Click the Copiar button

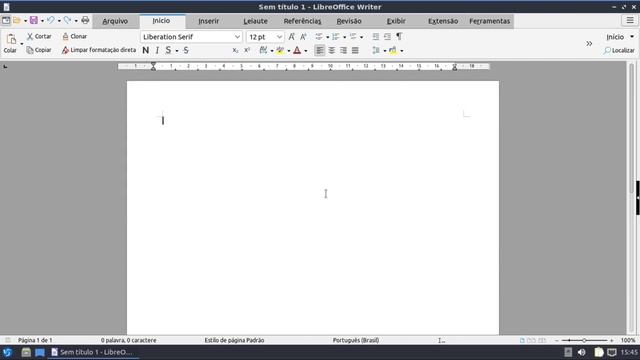tap(39, 50)
